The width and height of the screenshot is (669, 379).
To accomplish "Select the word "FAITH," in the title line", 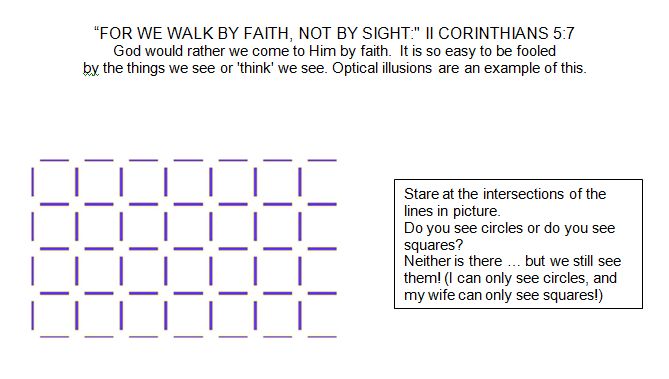I will pos(268,33).
